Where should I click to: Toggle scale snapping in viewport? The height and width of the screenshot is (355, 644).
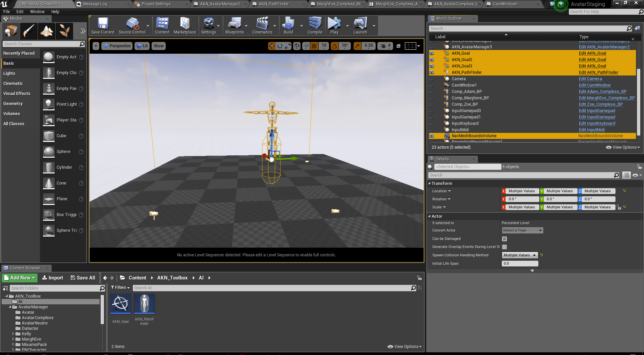tap(357, 46)
